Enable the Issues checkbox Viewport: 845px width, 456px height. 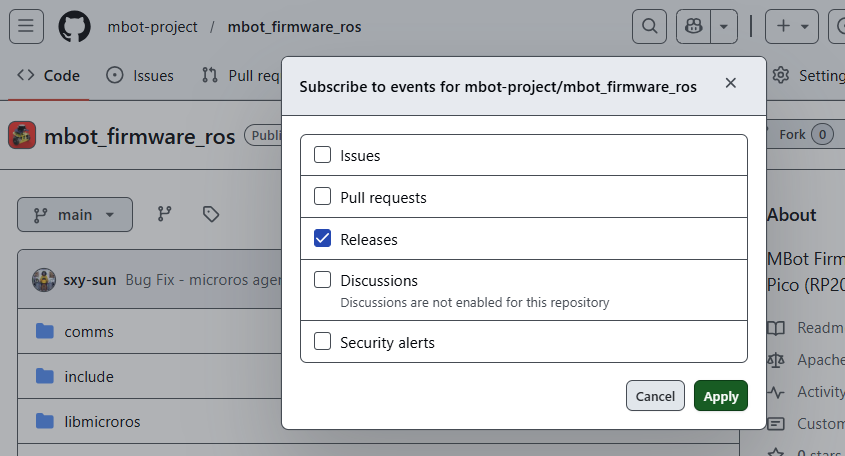click(x=323, y=155)
